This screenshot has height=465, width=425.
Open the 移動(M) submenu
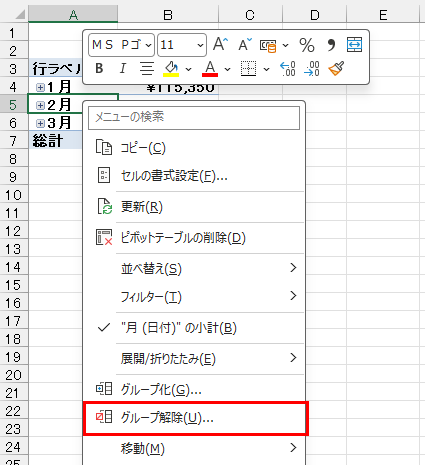[194, 448]
